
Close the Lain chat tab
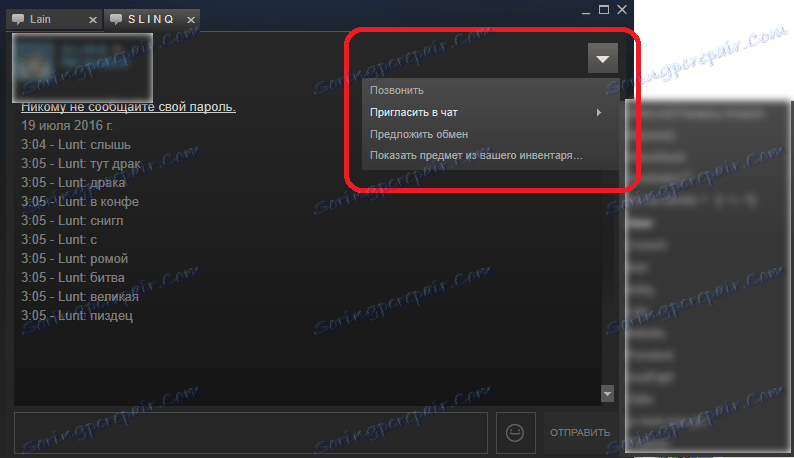click(x=93, y=20)
